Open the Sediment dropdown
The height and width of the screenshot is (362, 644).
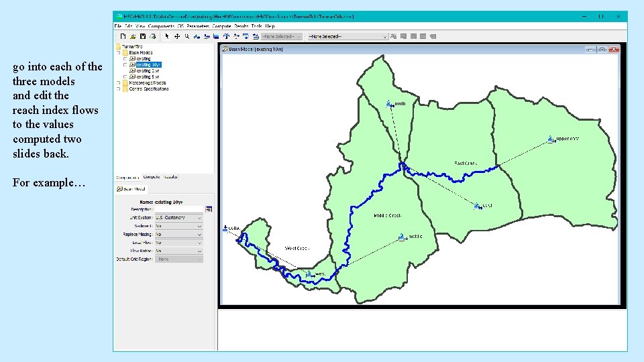(x=178, y=226)
